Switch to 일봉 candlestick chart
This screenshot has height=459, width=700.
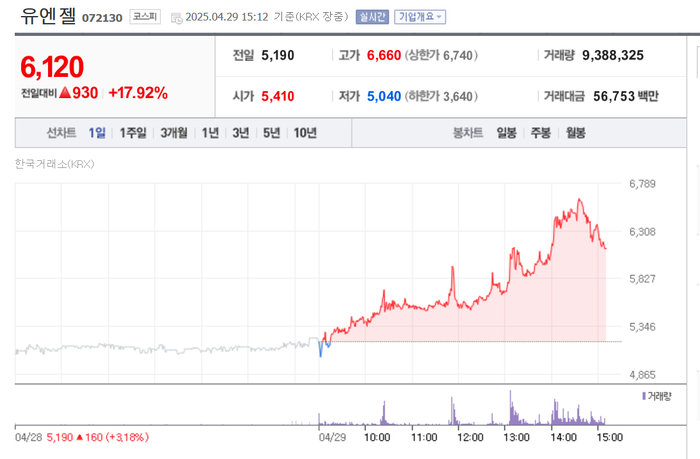(507, 133)
